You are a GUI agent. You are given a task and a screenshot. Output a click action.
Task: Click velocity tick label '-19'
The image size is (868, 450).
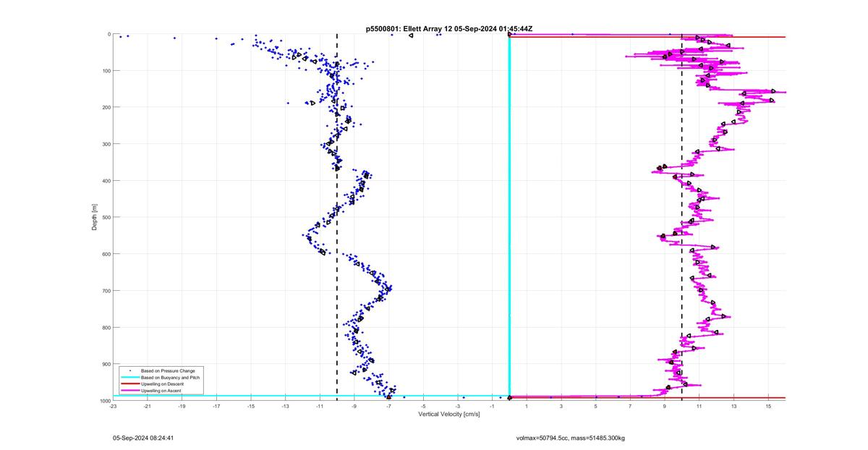182,407
